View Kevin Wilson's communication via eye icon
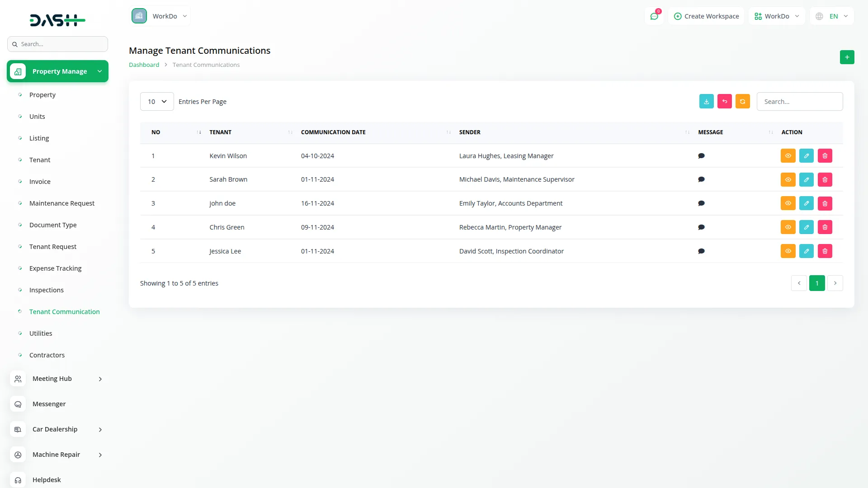Image resolution: width=868 pixels, height=488 pixels. (x=788, y=156)
